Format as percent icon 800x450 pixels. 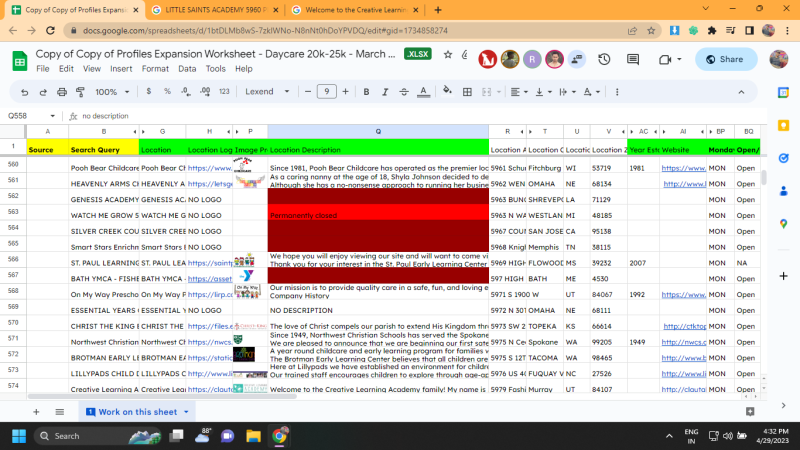coord(167,91)
